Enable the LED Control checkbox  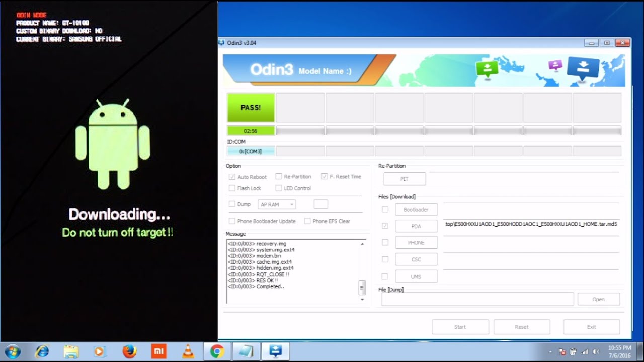[x=278, y=188]
